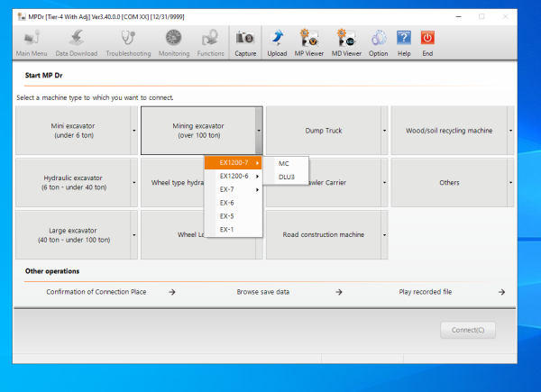Select the Road construction machine button
This screenshot has width=541, height=392.
point(324,234)
